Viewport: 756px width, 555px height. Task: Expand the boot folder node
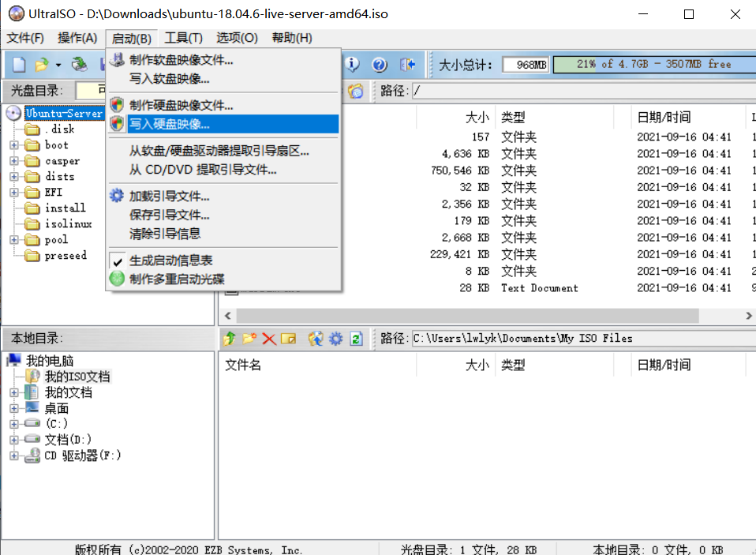point(14,145)
